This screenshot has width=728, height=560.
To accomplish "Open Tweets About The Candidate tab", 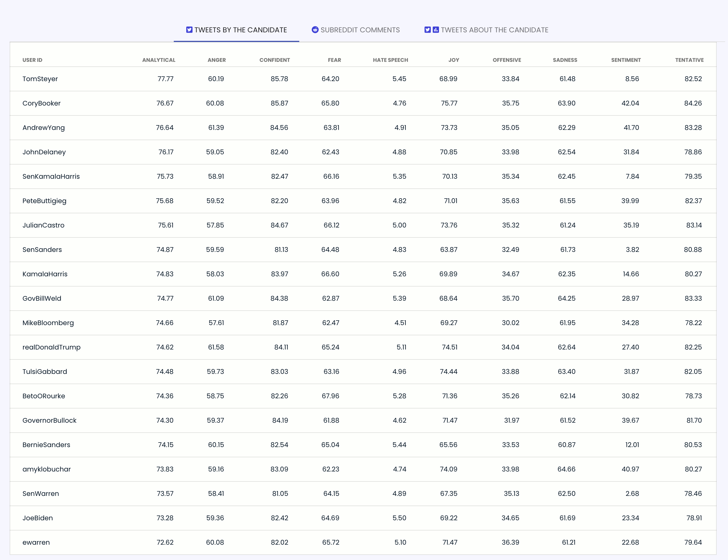I will pyautogui.click(x=494, y=30).
